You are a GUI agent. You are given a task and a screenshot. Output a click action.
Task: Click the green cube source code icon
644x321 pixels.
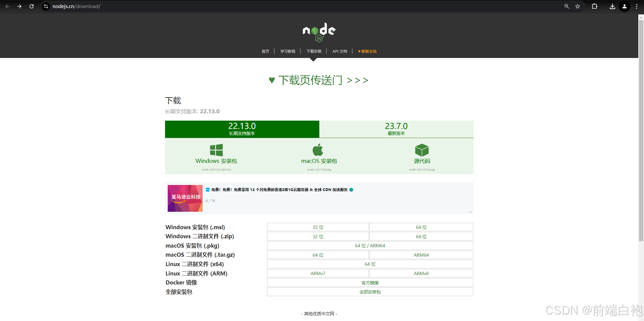[x=422, y=150]
